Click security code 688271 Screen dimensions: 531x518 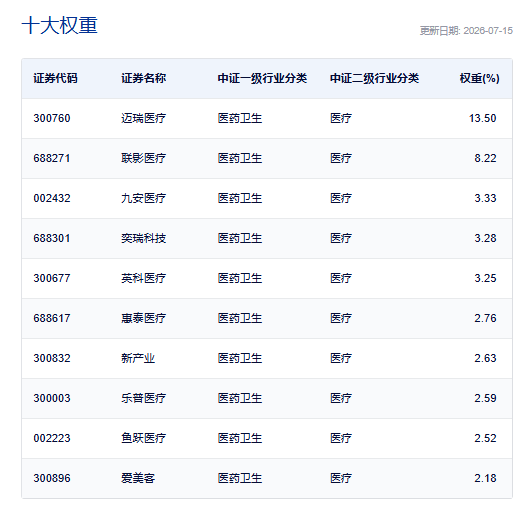[52, 158]
